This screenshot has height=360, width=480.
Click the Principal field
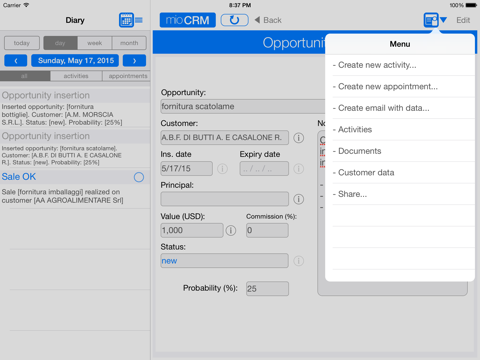tap(224, 199)
